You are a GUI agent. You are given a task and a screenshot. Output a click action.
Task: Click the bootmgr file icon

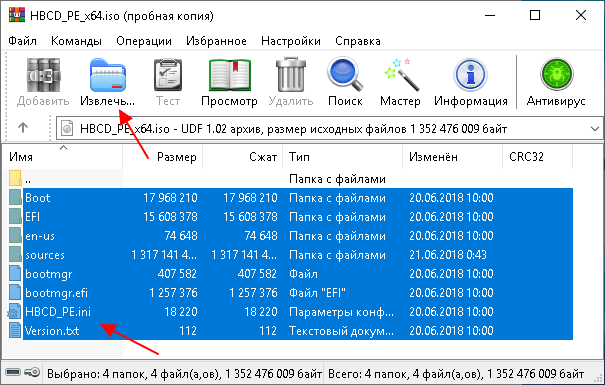point(15,274)
